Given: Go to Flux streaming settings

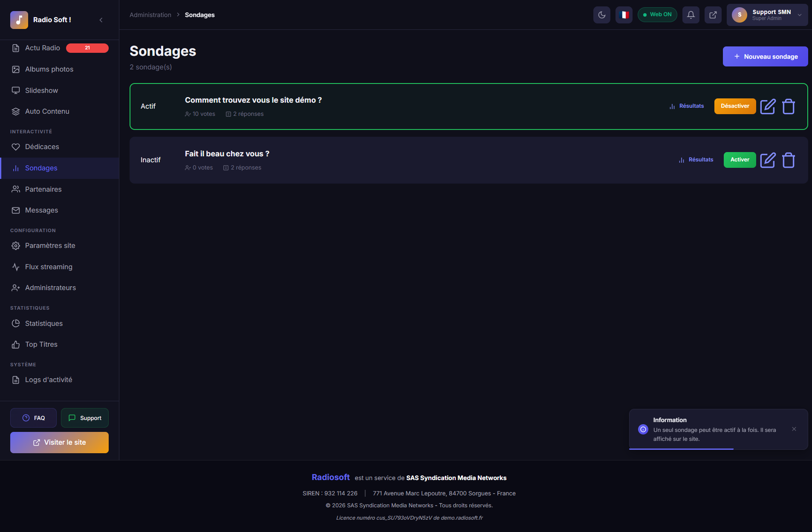Looking at the screenshot, I should click(x=49, y=267).
